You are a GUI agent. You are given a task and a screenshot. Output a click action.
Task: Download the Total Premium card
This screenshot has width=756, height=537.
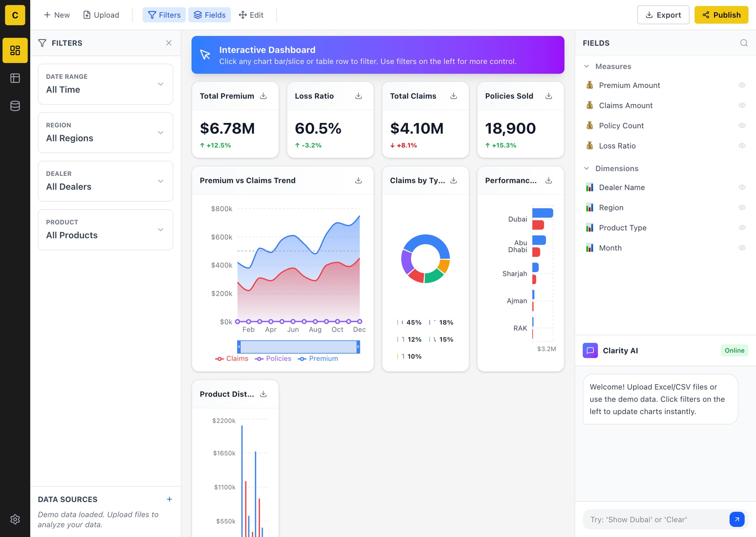(263, 96)
